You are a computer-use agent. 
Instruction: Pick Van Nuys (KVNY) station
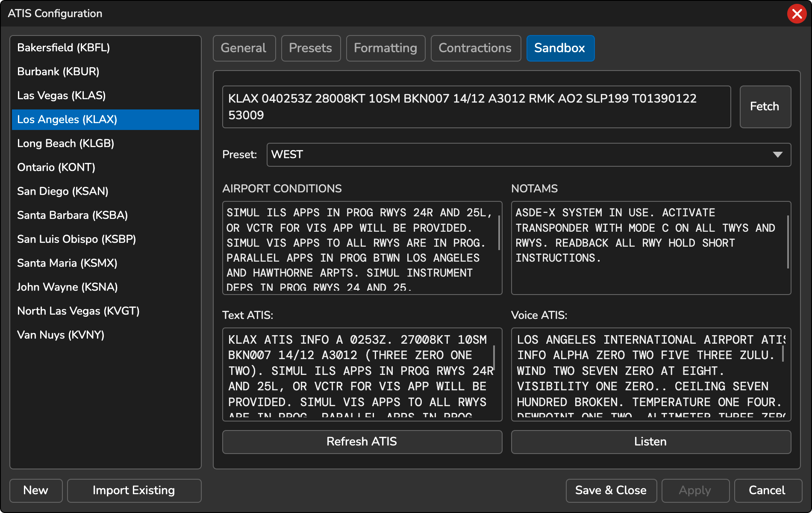(61, 335)
